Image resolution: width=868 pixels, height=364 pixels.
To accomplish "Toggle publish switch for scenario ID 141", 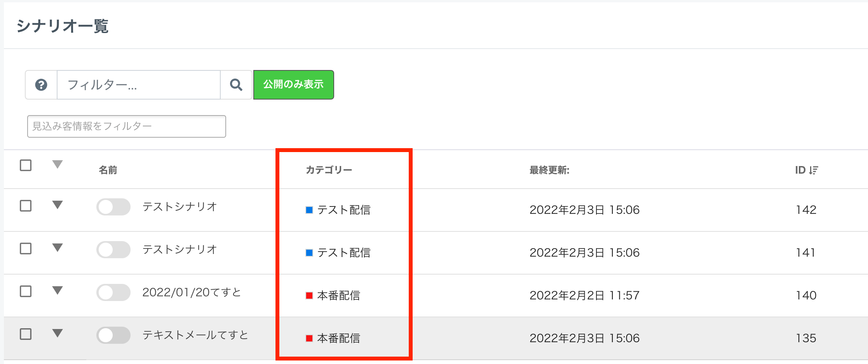I will coord(113,250).
